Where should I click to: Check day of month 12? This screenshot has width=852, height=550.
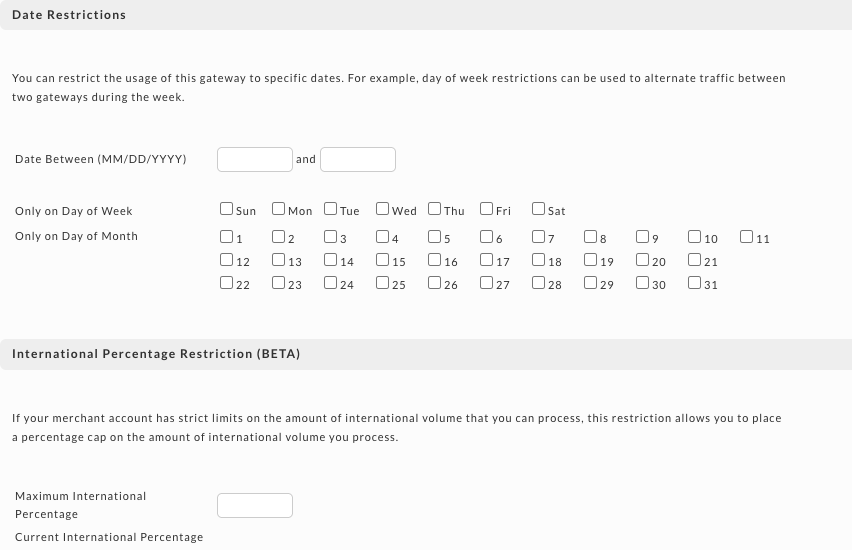(227, 260)
